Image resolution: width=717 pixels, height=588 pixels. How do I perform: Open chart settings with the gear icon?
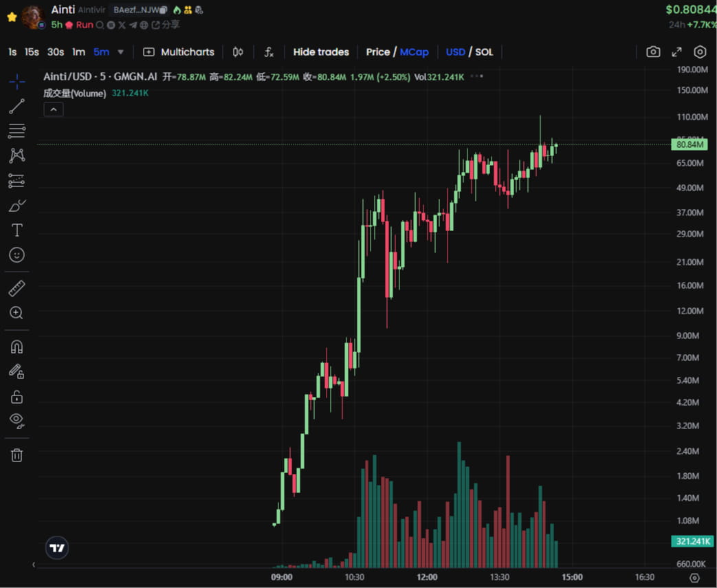pyautogui.click(x=700, y=52)
